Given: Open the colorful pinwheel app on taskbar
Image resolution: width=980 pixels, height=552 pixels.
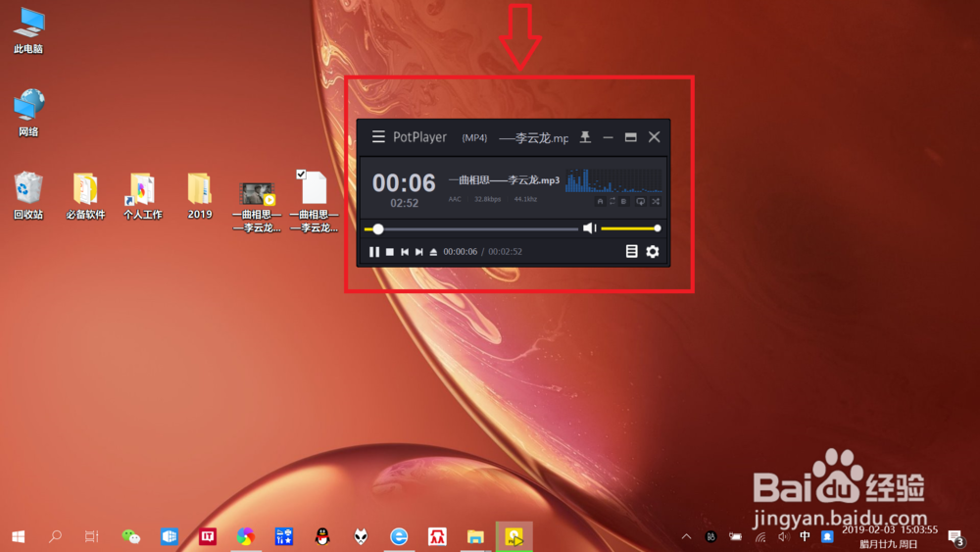Looking at the screenshot, I should (246, 536).
